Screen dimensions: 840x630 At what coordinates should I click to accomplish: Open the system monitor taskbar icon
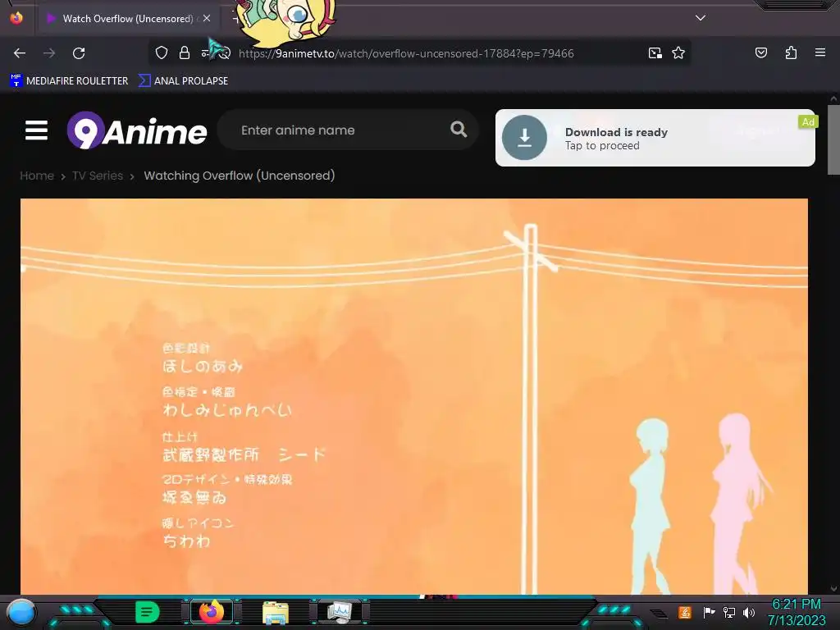point(340,612)
